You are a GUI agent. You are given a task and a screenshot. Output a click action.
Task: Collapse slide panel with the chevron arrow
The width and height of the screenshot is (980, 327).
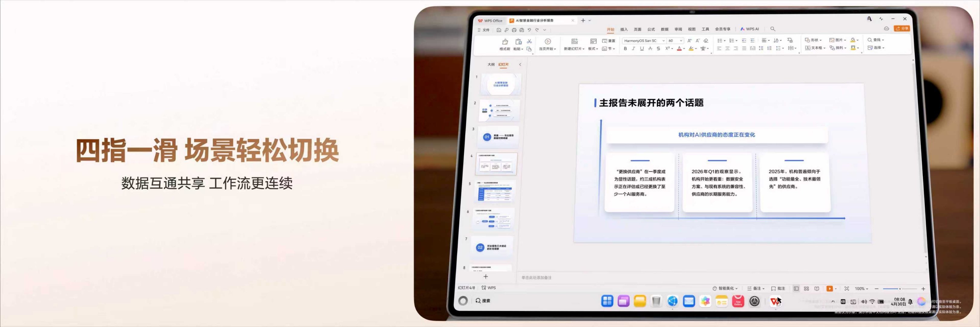click(520, 65)
